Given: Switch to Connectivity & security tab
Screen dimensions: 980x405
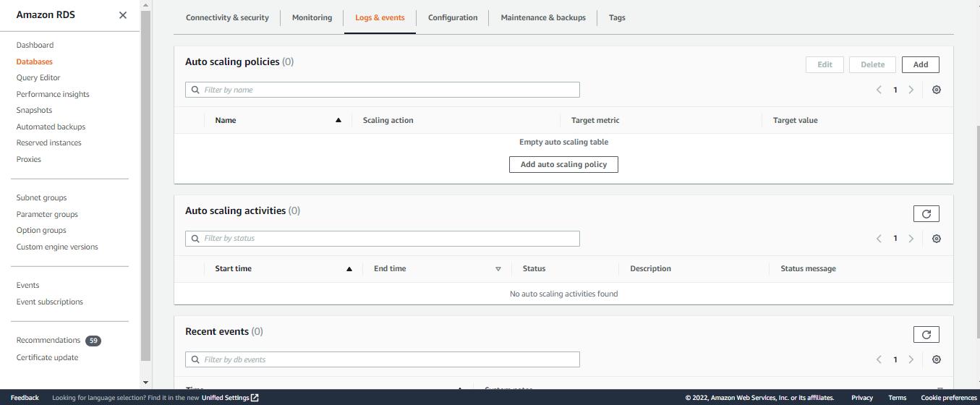Looking at the screenshot, I should (227, 17).
